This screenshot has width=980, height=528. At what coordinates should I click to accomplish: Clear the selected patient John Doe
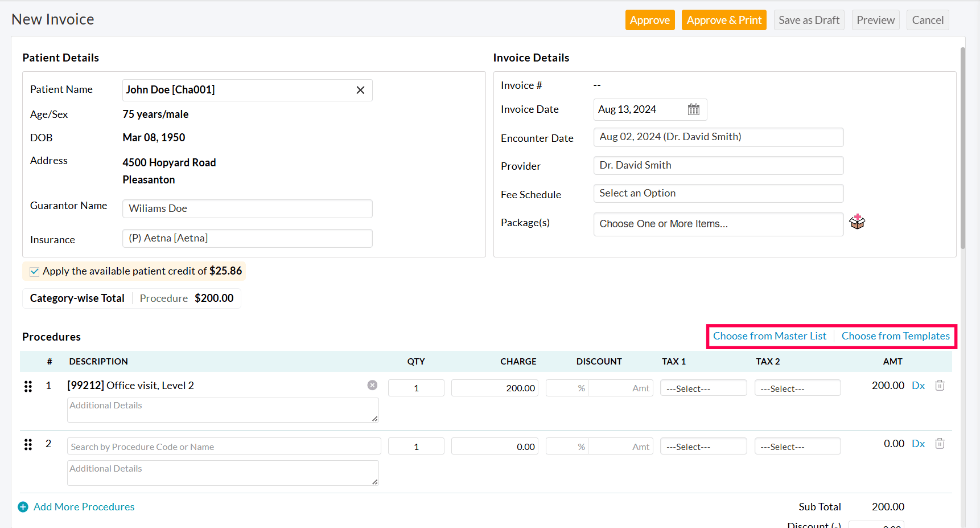[x=360, y=90]
